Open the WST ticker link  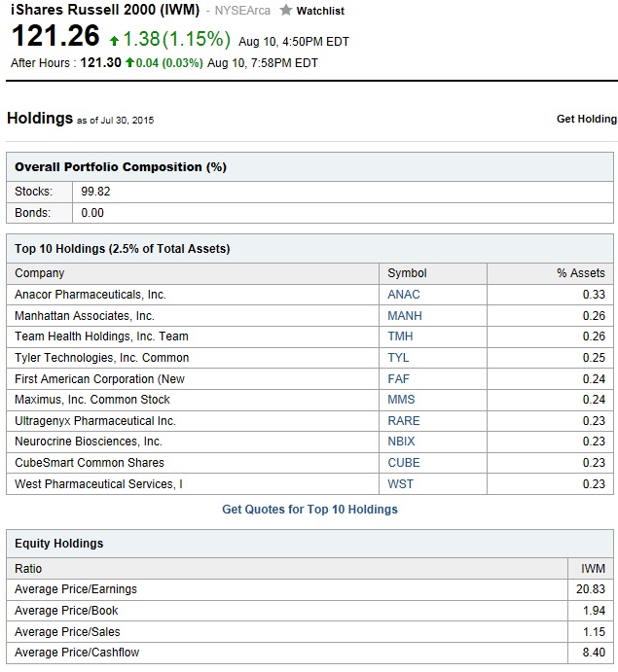pyautogui.click(x=401, y=484)
